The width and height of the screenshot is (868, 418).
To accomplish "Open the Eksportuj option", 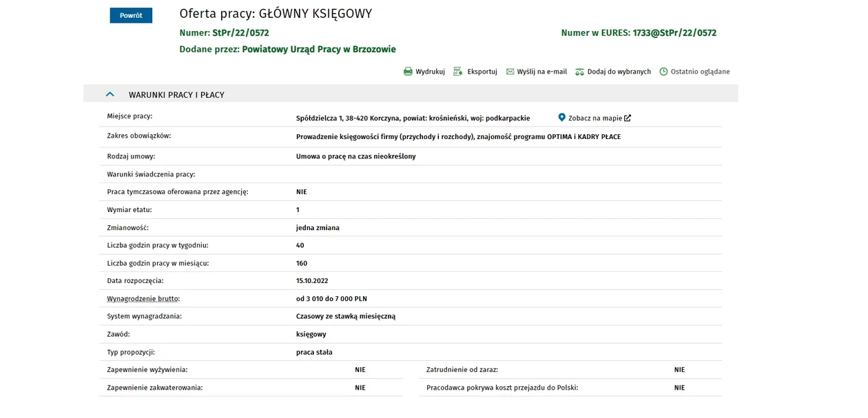I will (x=482, y=72).
